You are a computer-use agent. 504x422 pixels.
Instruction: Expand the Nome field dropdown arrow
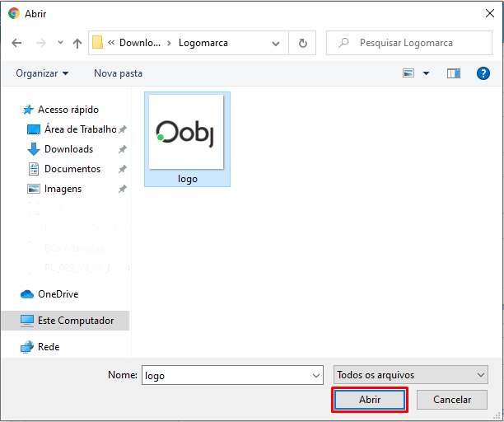pos(316,375)
